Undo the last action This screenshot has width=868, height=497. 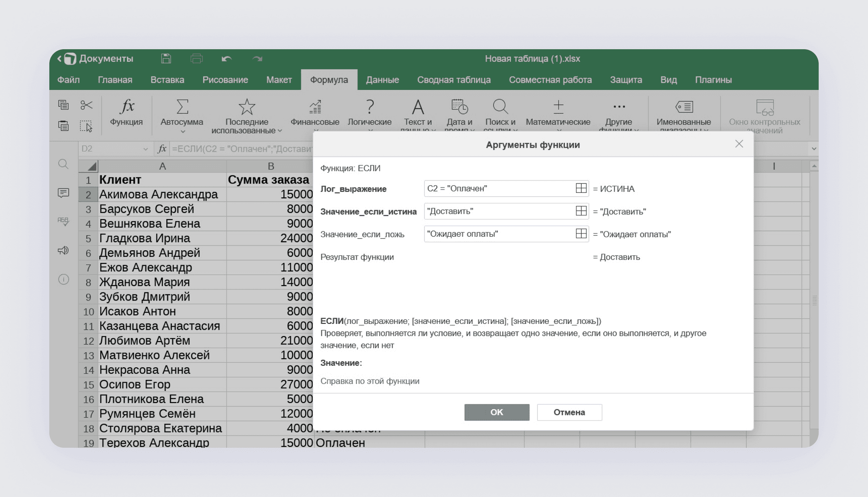point(226,59)
